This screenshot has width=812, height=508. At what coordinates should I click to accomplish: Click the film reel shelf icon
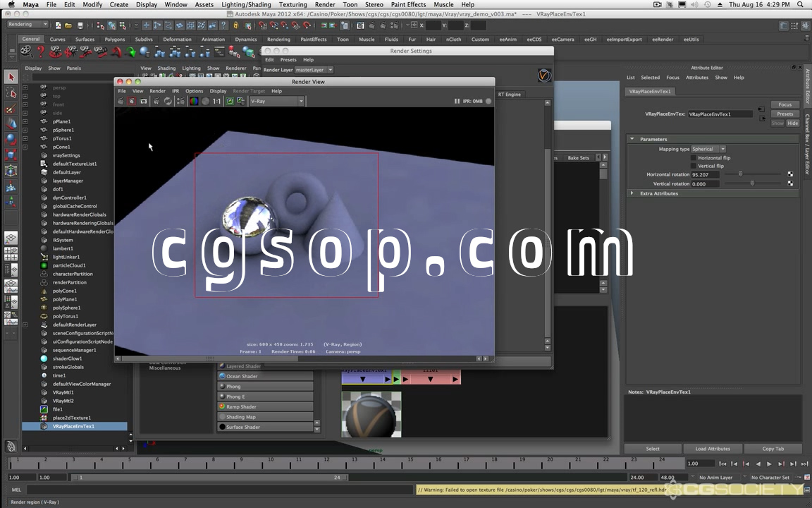pos(26,52)
